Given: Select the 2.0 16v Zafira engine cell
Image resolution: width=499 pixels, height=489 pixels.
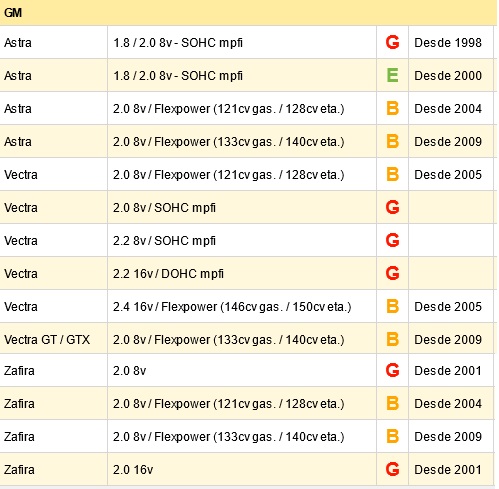Looking at the screenshot, I should pos(242,469).
